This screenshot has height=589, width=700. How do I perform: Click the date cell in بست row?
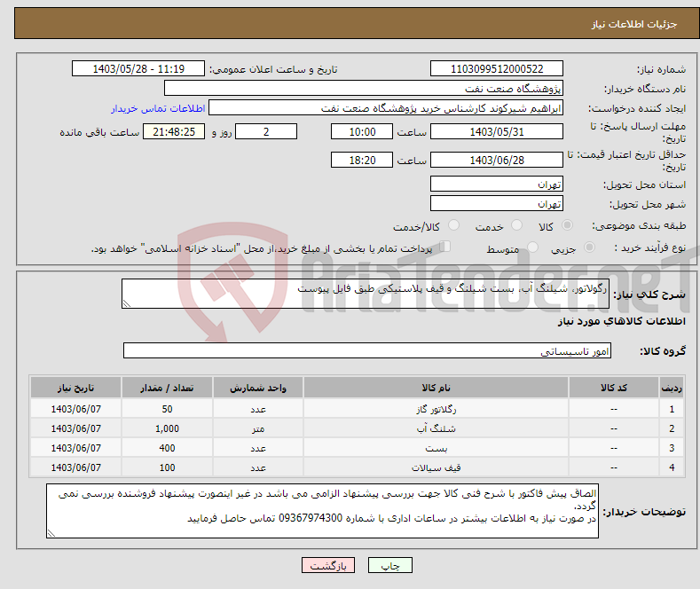[x=76, y=448]
